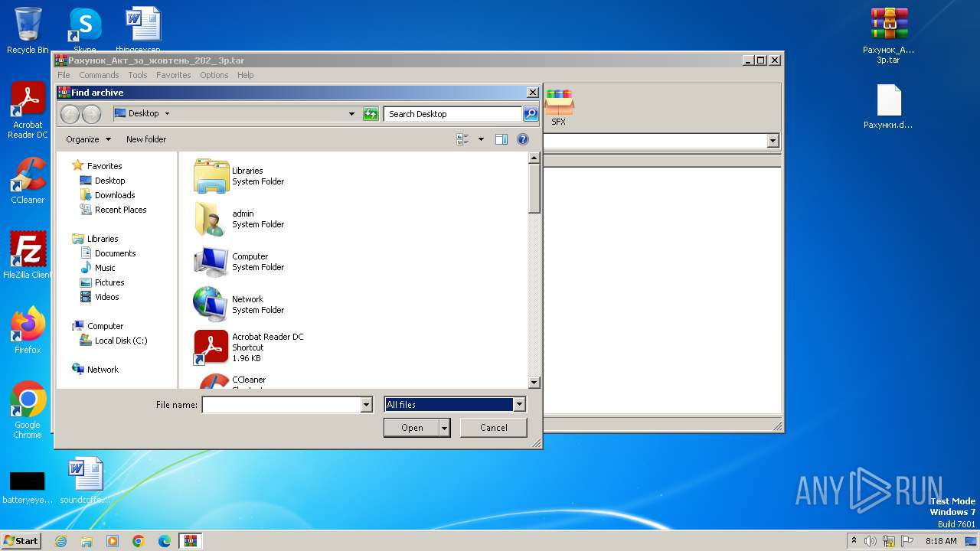Viewport: 980px width, 551px height.
Task: Click the Cancel button
Action: click(494, 428)
